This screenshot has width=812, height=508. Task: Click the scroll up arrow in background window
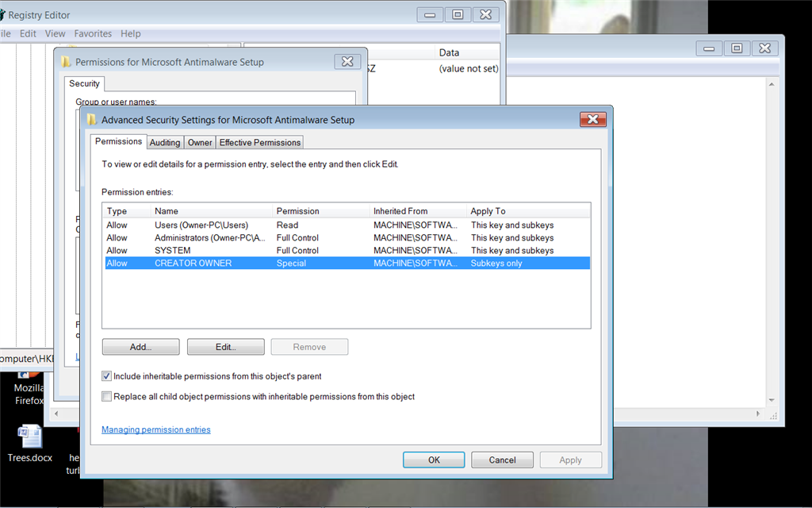(772, 84)
